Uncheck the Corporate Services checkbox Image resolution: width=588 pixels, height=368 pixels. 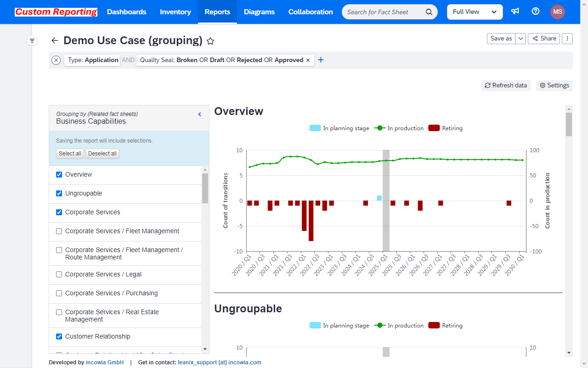pyautogui.click(x=59, y=212)
